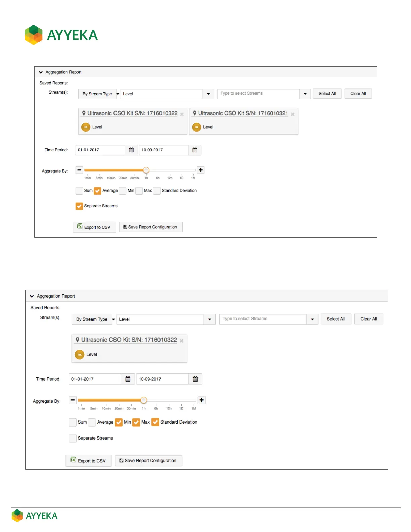Click Type to select Streams field, bottom report
The image size is (411, 532).
[x=263, y=319]
